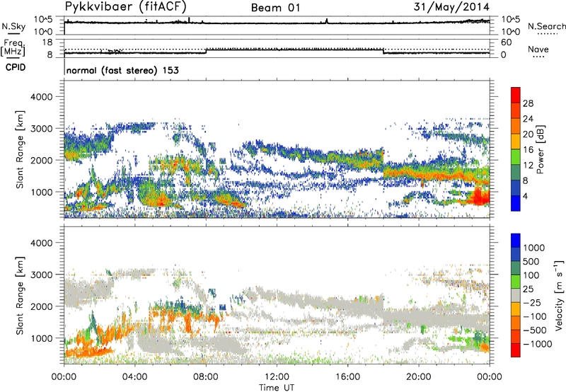Click the 'Slant Range [km]' label of velocity panel

pyautogui.click(x=20, y=295)
